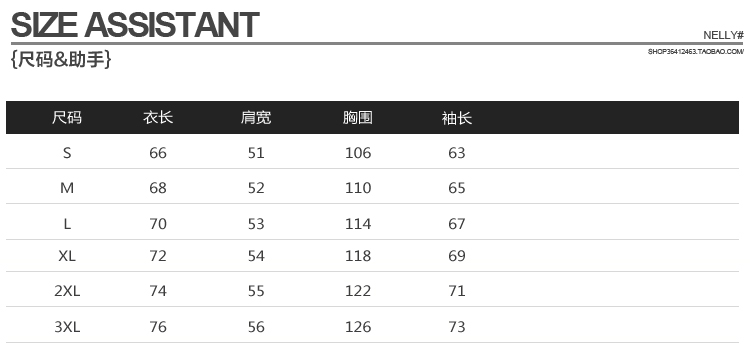Open the shop36412463.taobao.com link

[696, 52]
